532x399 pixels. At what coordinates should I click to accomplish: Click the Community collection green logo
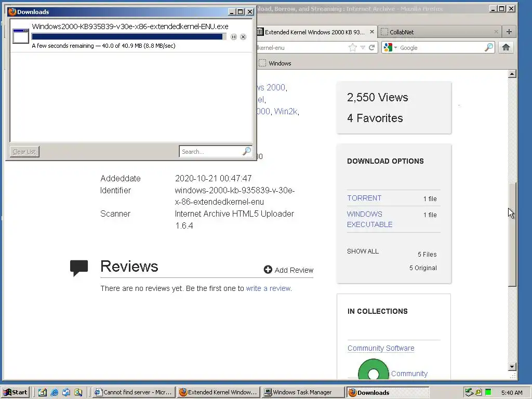373,369
